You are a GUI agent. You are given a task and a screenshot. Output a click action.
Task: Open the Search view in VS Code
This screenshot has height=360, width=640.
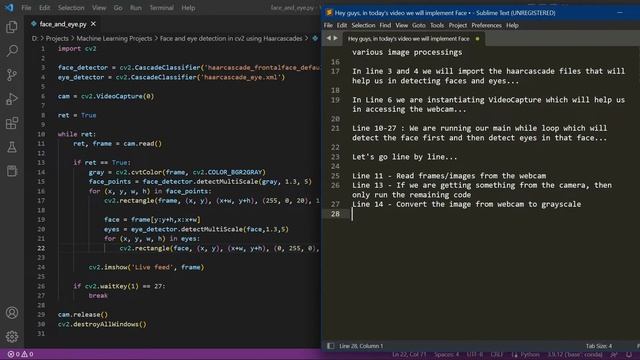point(12,51)
